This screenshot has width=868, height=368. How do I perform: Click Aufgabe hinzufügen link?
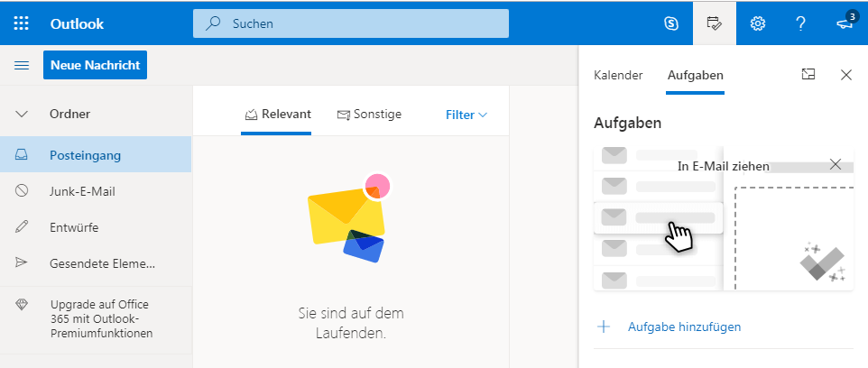[x=684, y=327]
